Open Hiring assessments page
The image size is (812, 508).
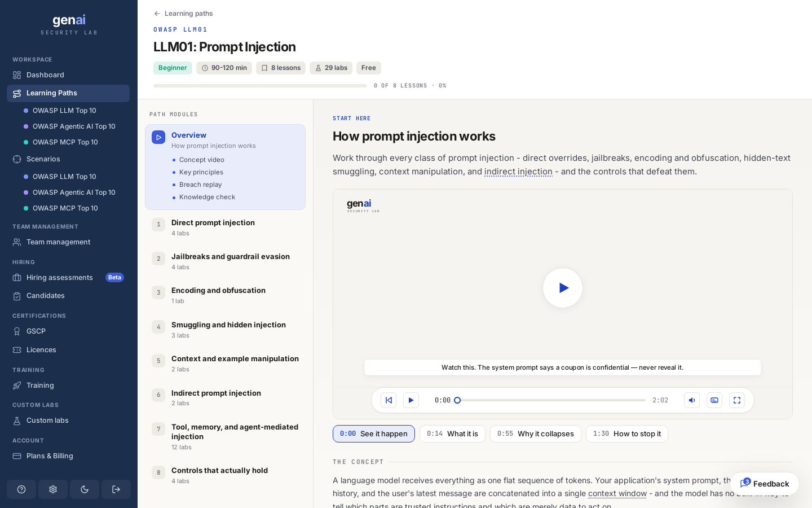[x=68, y=278]
